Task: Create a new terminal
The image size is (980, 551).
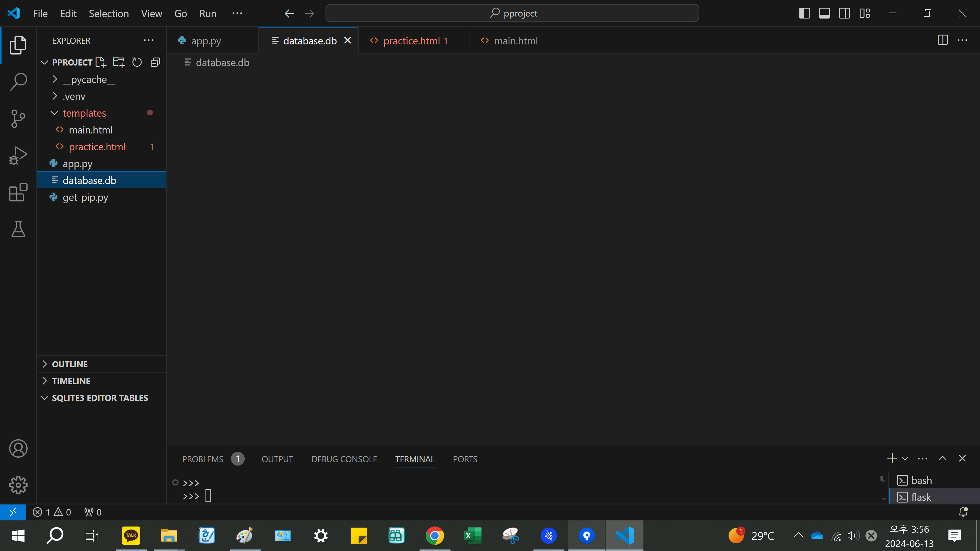Action: (892, 459)
